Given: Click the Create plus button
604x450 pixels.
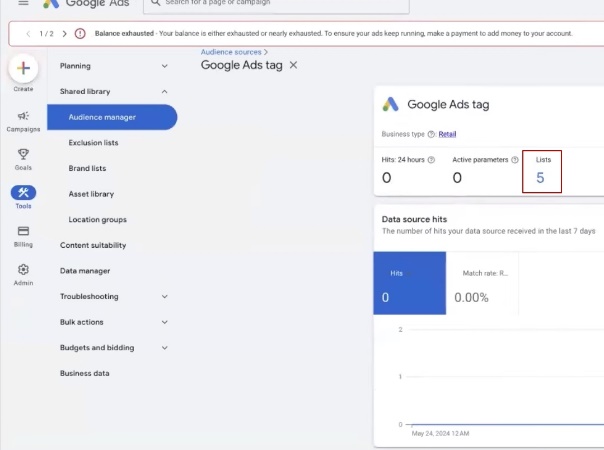Looking at the screenshot, I should pos(23,69).
